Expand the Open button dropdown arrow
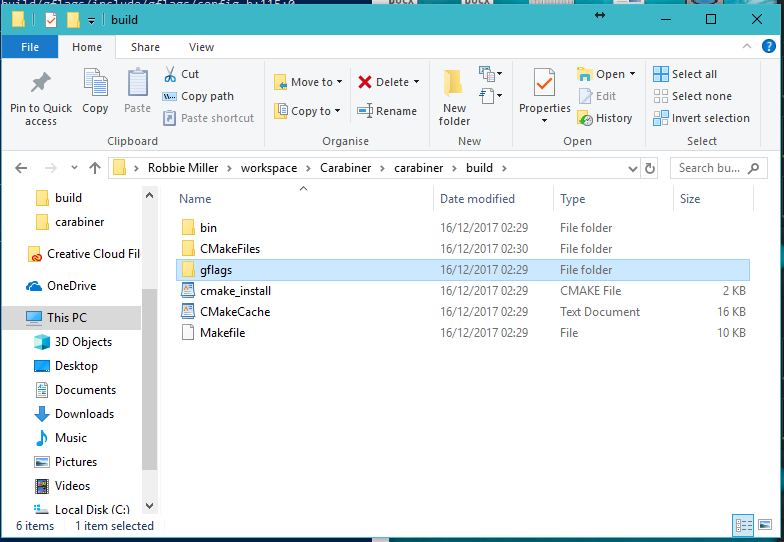 pos(632,74)
